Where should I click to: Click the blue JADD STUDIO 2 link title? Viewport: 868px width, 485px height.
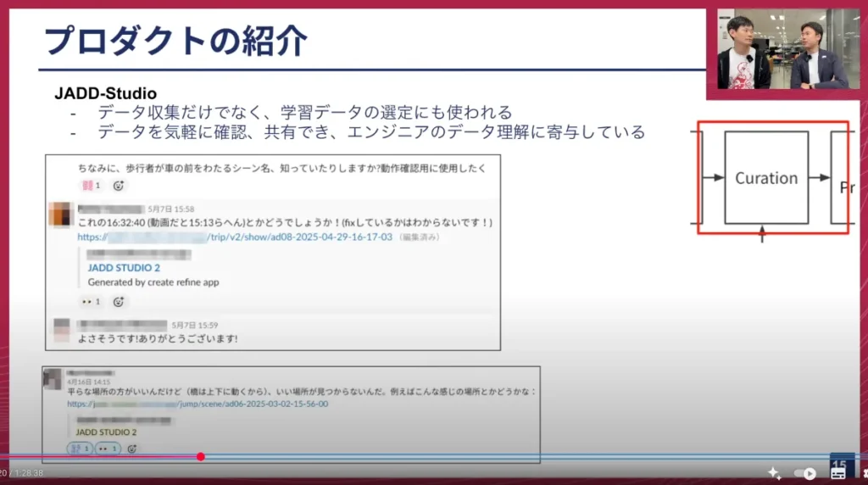tap(124, 268)
